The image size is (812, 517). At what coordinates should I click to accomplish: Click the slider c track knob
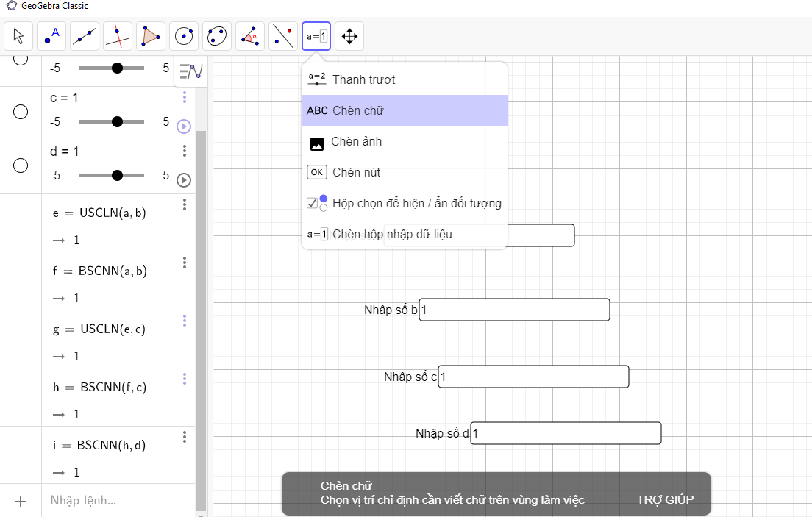pos(117,122)
